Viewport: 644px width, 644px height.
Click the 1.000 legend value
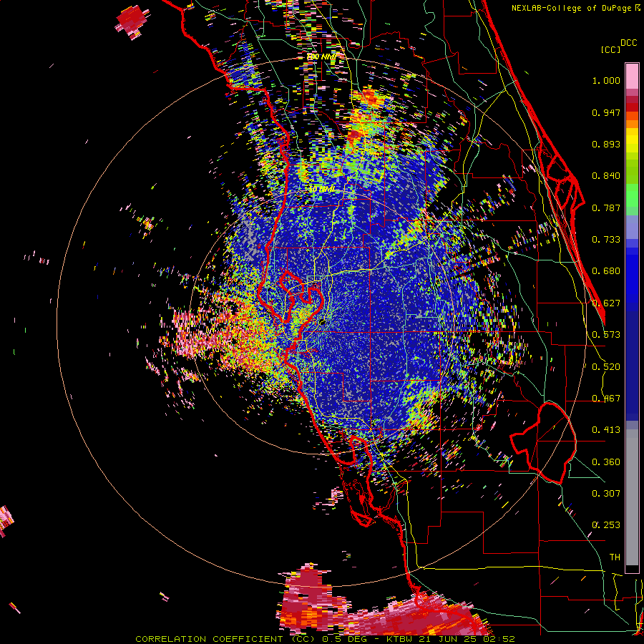click(606, 81)
